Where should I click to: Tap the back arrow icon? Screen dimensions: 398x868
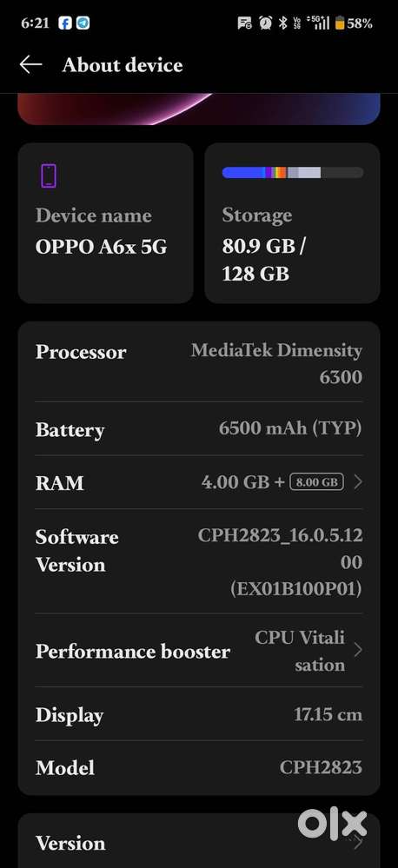[x=30, y=65]
